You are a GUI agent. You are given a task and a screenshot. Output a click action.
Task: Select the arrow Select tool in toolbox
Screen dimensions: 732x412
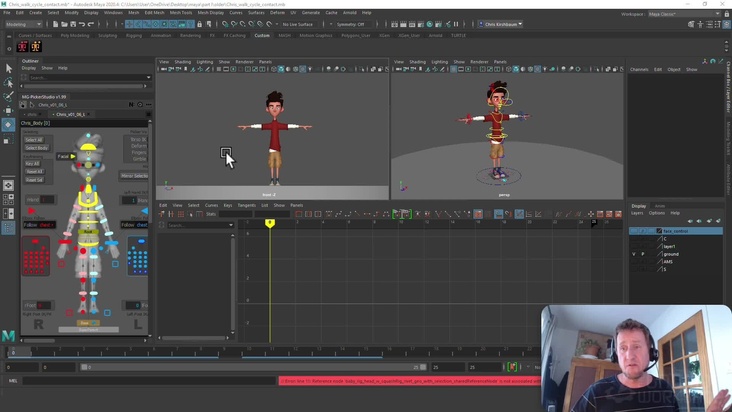point(9,69)
